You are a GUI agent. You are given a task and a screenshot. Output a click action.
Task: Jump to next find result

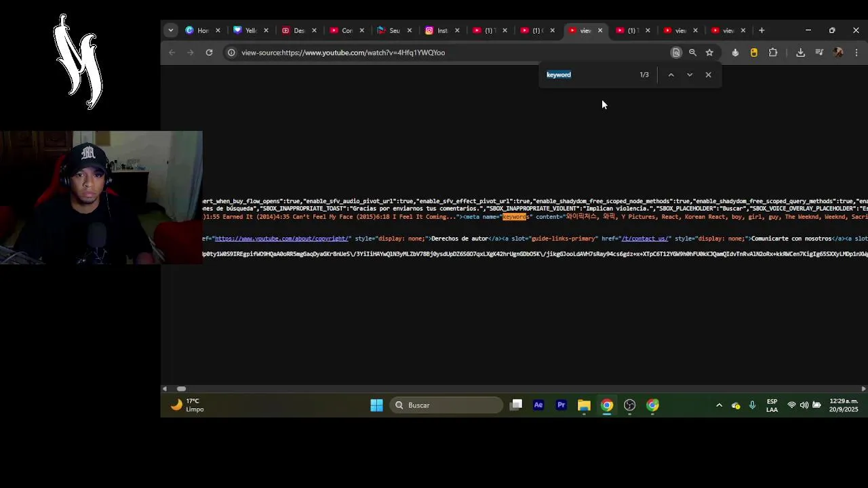tap(690, 75)
